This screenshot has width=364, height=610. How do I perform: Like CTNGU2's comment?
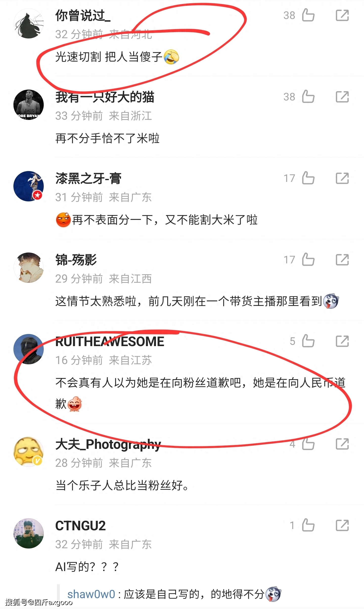tap(308, 525)
